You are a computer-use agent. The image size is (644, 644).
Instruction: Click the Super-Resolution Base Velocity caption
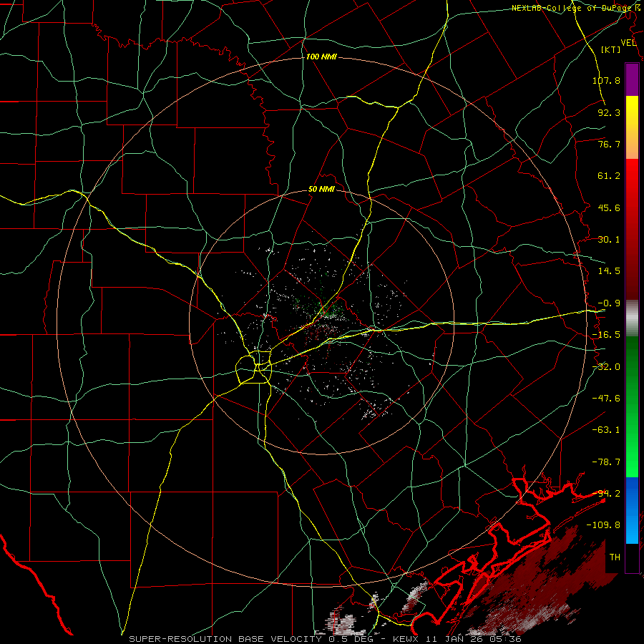(x=325, y=639)
